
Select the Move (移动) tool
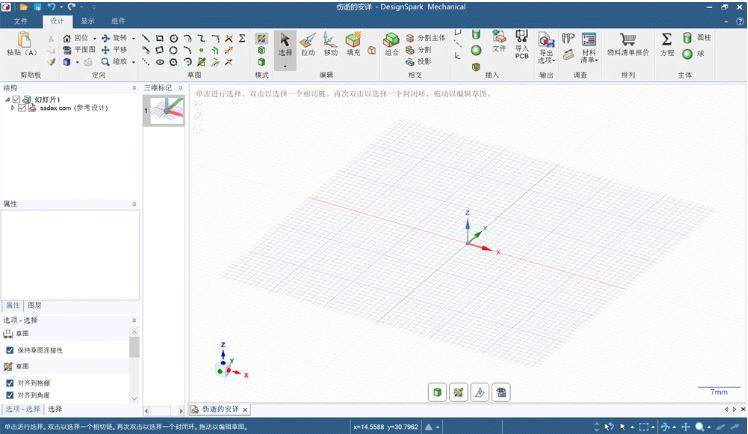pos(330,44)
